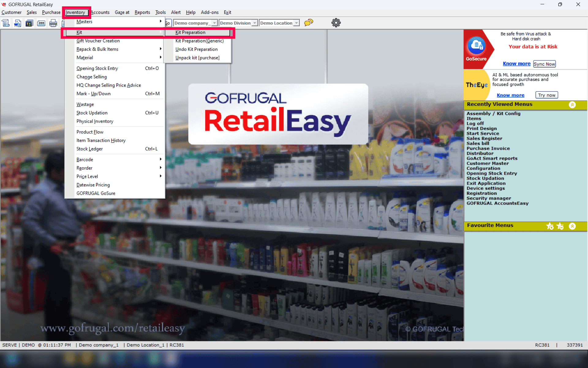
Task: Open the customer master toolbar icon
Action: pos(29,23)
